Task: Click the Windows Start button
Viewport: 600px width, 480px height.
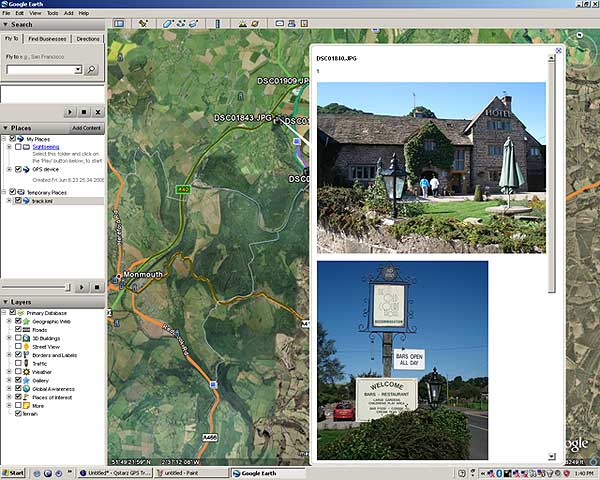Action: 12,473
